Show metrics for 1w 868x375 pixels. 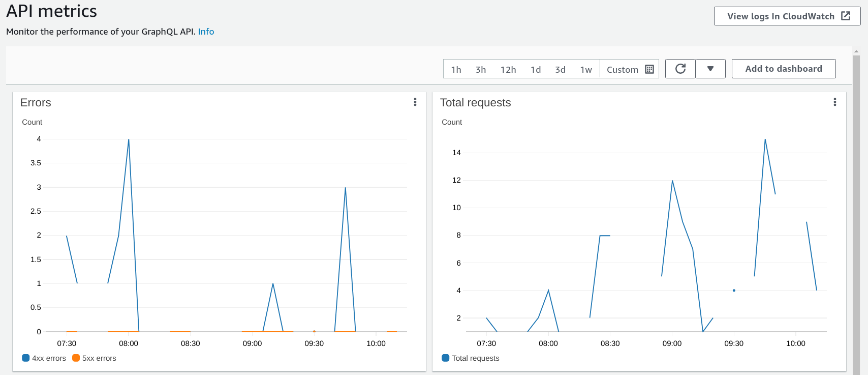pyautogui.click(x=586, y=69)
